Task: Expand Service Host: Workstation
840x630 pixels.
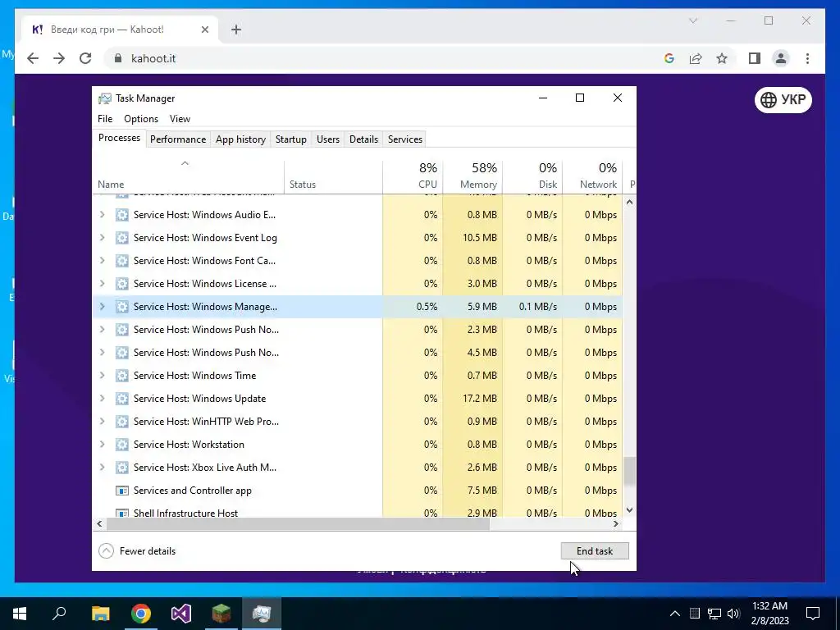Action: 102,445
